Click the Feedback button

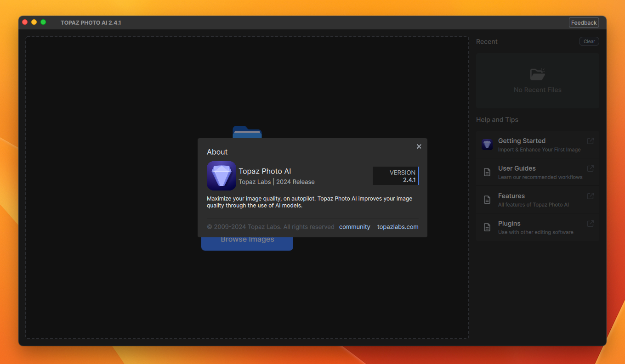click(x=584, y=22)
